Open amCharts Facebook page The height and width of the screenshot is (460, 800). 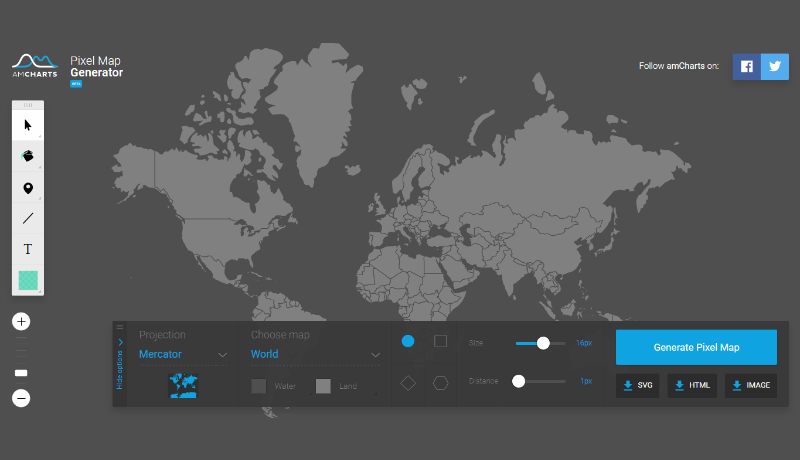click(746, 66)
